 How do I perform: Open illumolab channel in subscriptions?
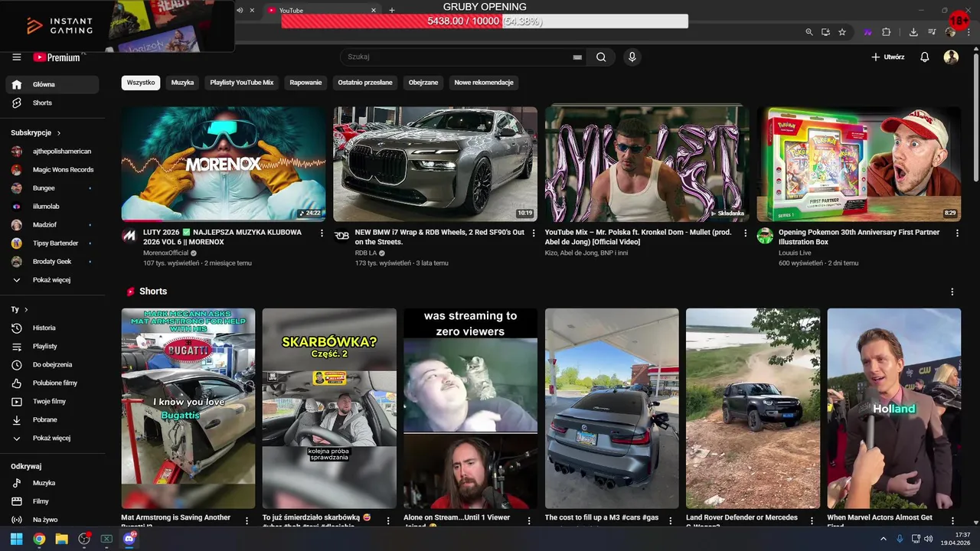tap(52, 207)
